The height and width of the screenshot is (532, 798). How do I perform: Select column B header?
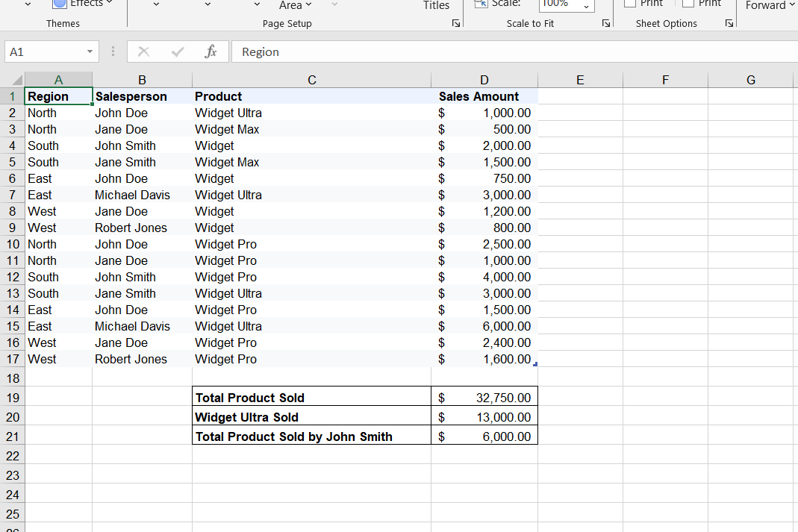tap(142, 80)
